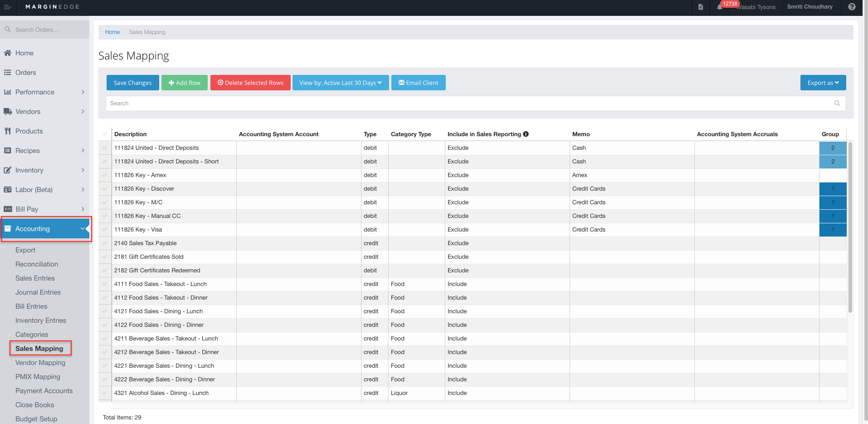Tick the 2140 Sales Tax Payable row checkbox
The height and width of the screenshot is (424, 868).
tap(105, 243)
